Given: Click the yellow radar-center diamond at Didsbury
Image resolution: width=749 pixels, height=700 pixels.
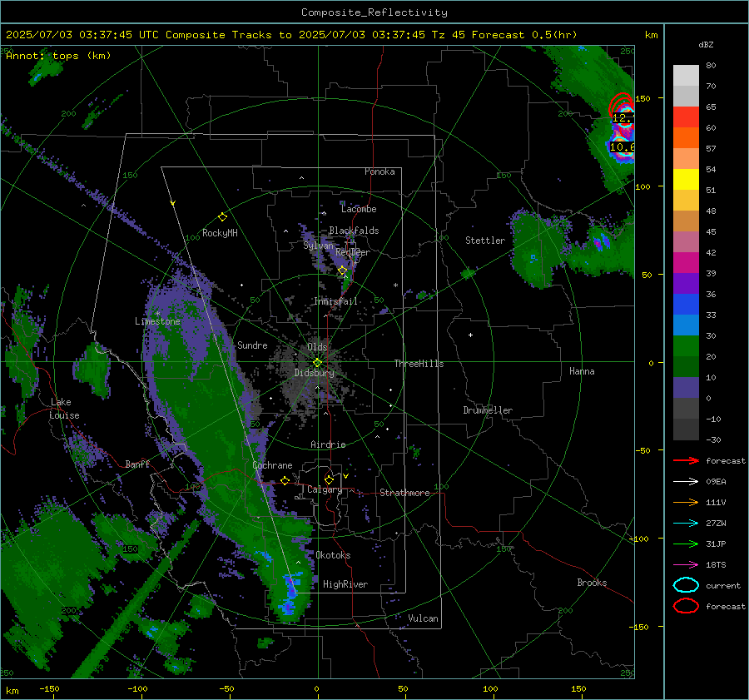Looking at the screenshot, I should click(317, 363).
